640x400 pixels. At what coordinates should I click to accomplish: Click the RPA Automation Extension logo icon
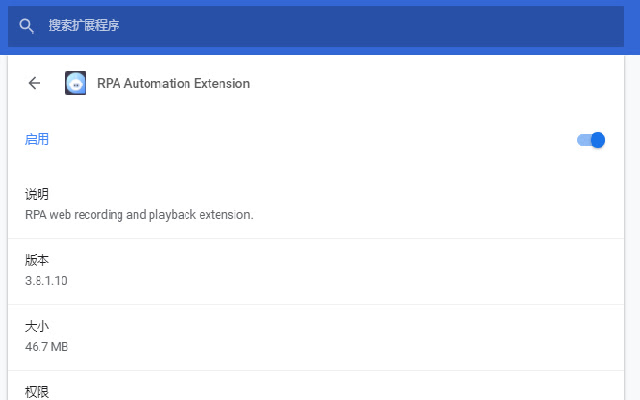tap(76, 83)
